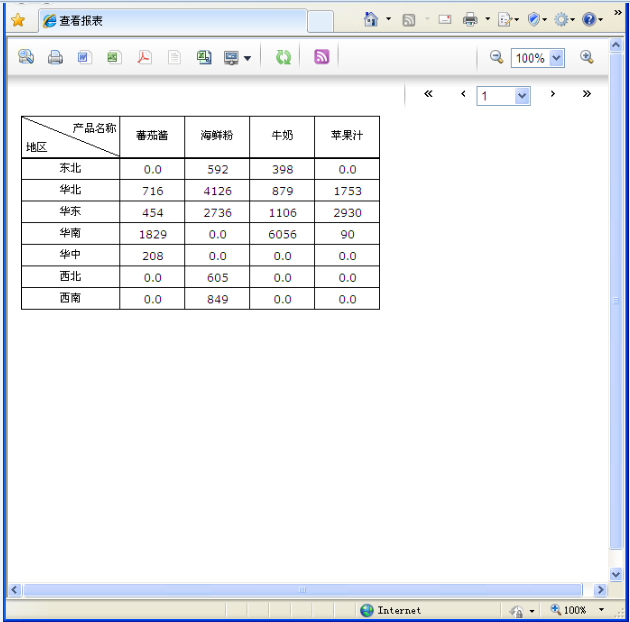Click the horizontal scrollbar right arrow

tap(601, 590)
